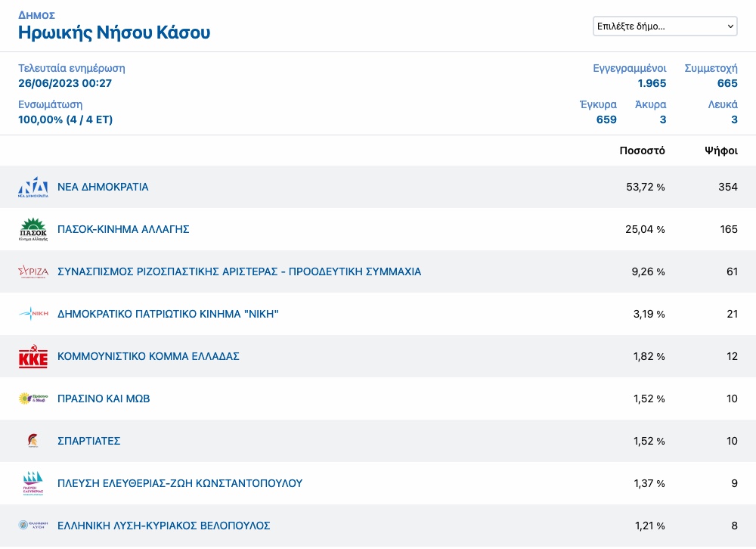This screenshot has height=549, width=756.
Task: Click the ΔΗΜΟΣ label above the heading
Action: 36,15
